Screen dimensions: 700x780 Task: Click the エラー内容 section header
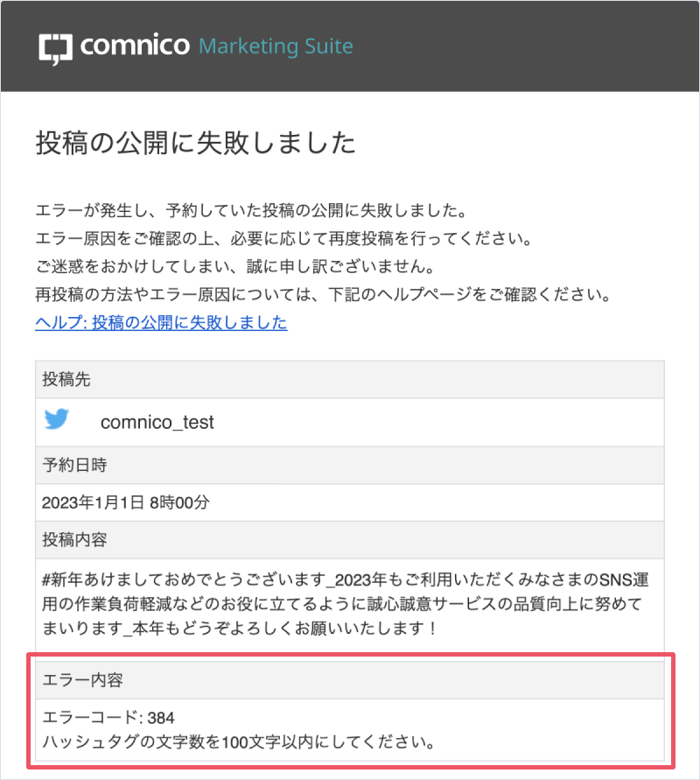click(349, 680)
